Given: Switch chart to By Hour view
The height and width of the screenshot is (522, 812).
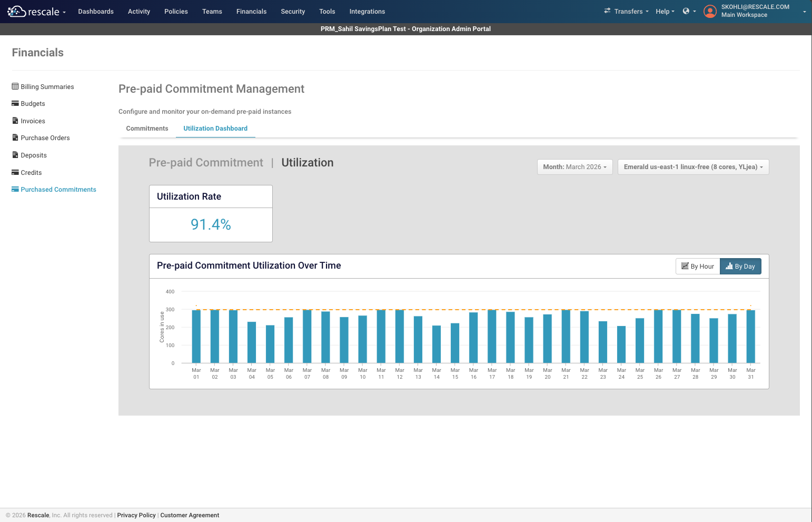Looking at the screenshot, I should click(x=698, y=267).
